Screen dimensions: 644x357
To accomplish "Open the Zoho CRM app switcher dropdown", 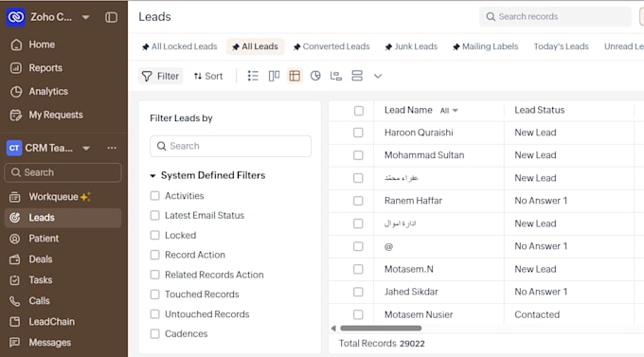I will (86, 17).
